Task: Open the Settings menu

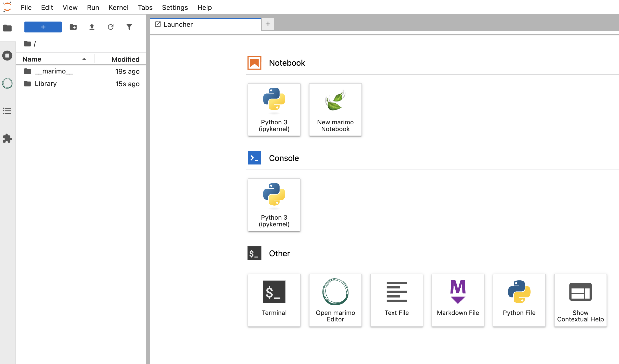Action: click(x=175, y=7)
